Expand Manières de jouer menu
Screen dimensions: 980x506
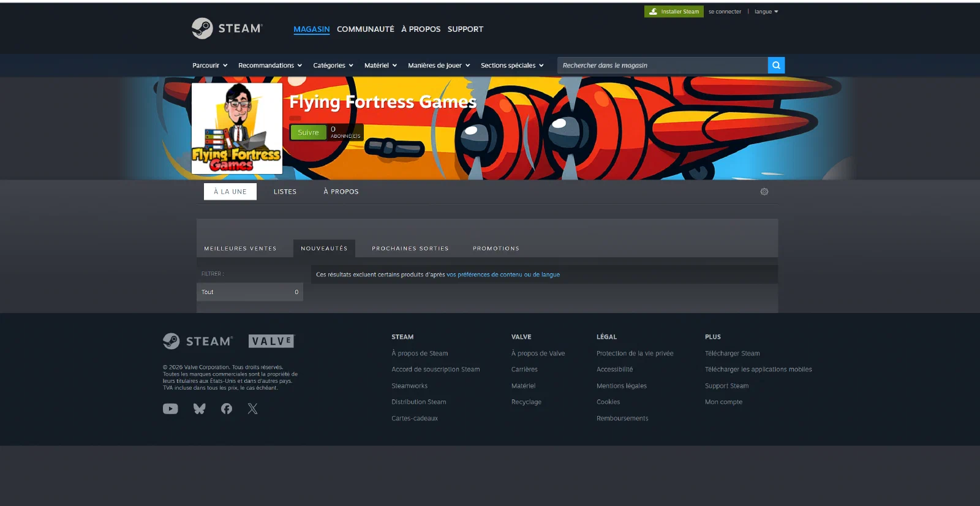pyautogui.click(x=439, y=66)
